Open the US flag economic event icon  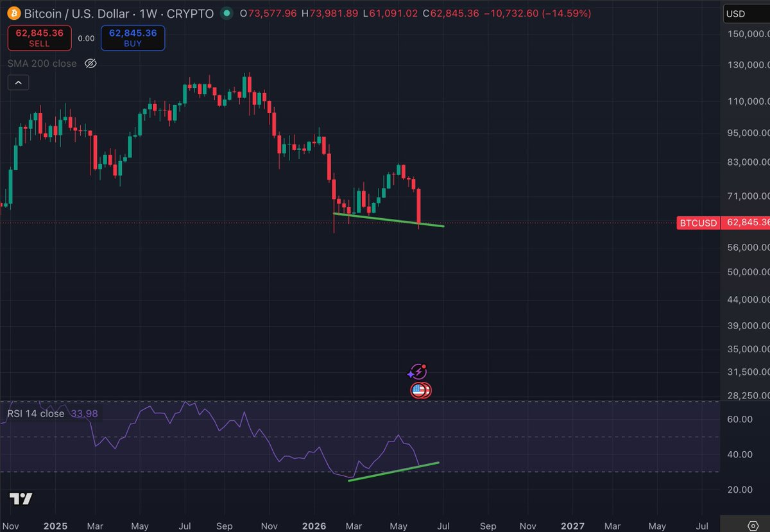pyautogui.click(x=420, y=390)
